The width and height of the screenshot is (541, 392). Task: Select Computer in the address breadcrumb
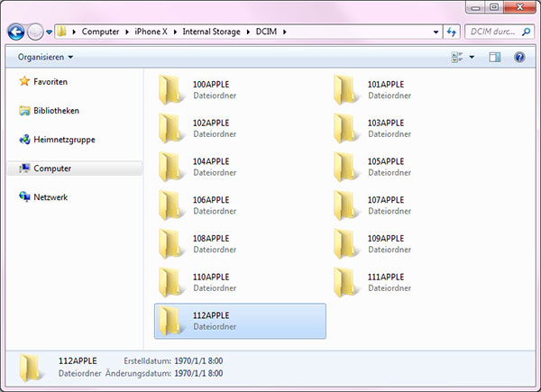tap(100, 32)
